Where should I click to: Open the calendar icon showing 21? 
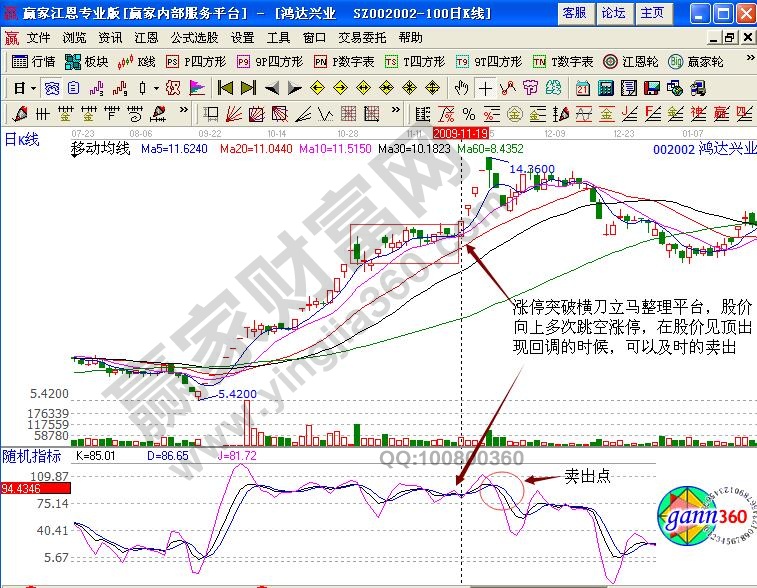click(583, 88)
